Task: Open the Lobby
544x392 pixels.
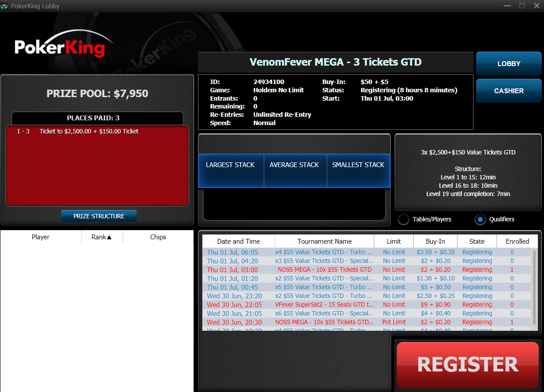Action: (x=509, y=64)
